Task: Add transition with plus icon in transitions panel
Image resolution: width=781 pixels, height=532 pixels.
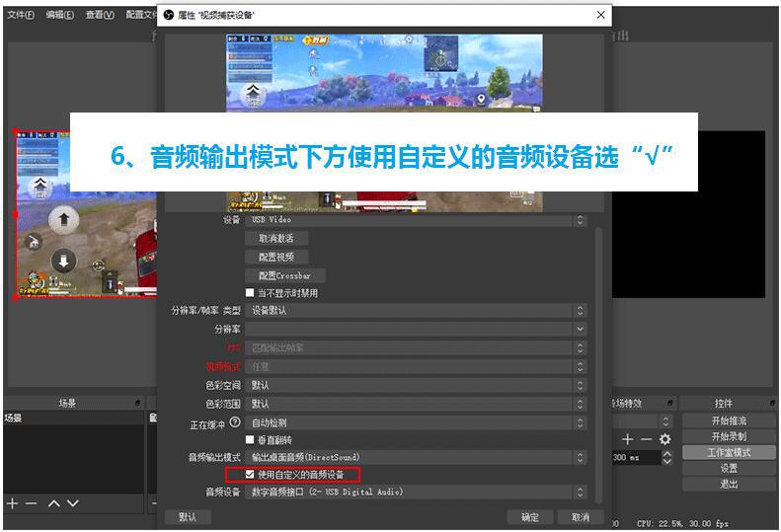Action: [x=628, y=439]
